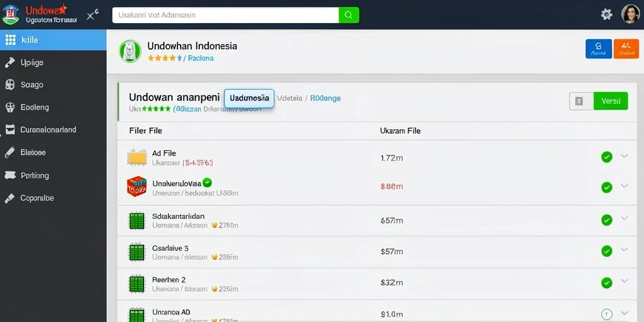644x322 pixels.
Task: Open the R0donge link
Action: [x=325, y=98]
